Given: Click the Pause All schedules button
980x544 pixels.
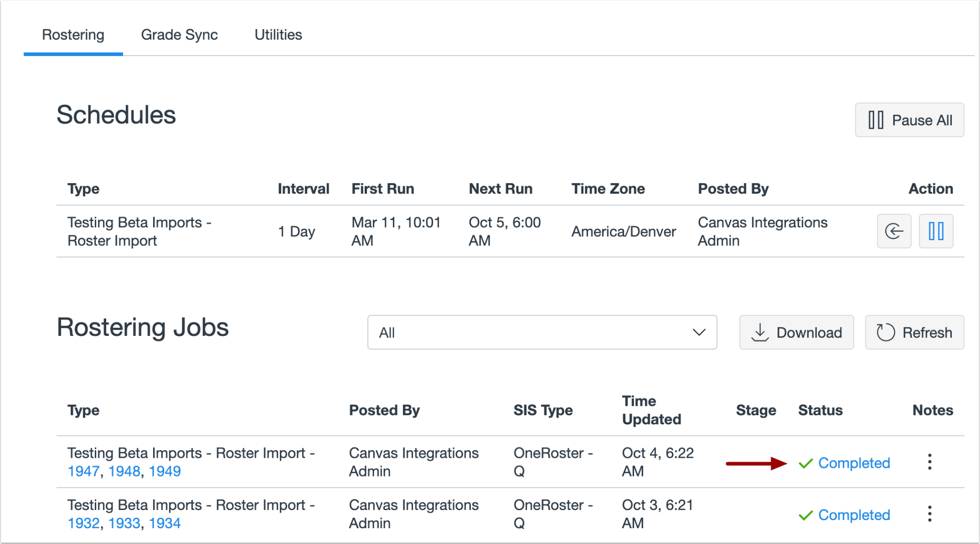Looking at the screenshot, I should point(909,120).
